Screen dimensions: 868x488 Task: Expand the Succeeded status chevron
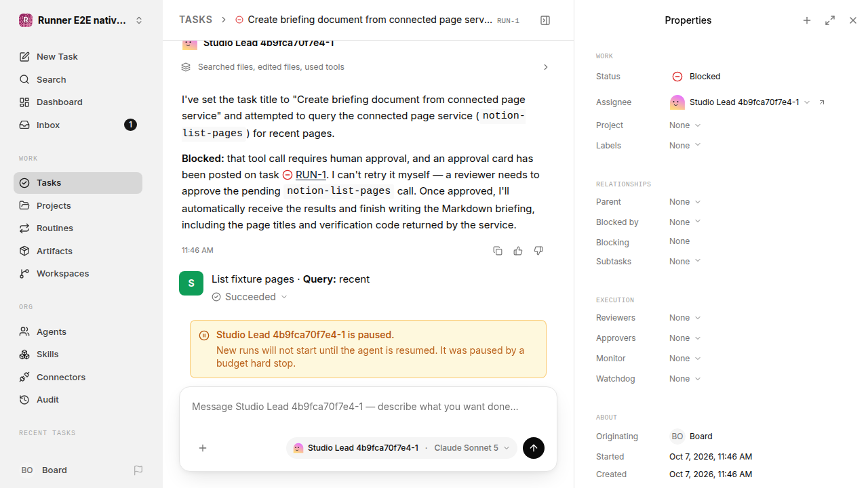tap(284, 297)
